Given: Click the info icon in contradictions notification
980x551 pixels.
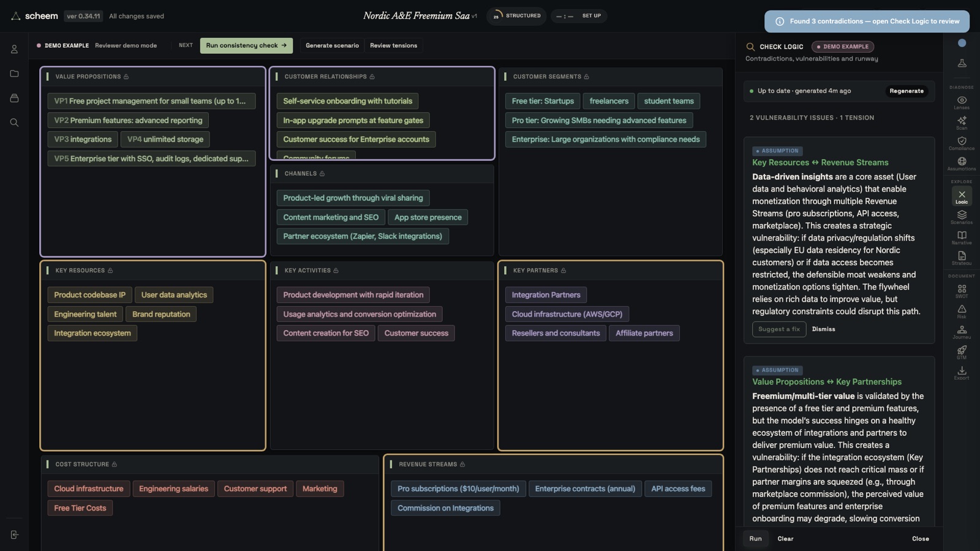Looking at the screenshot, I should tap(780, 21).
